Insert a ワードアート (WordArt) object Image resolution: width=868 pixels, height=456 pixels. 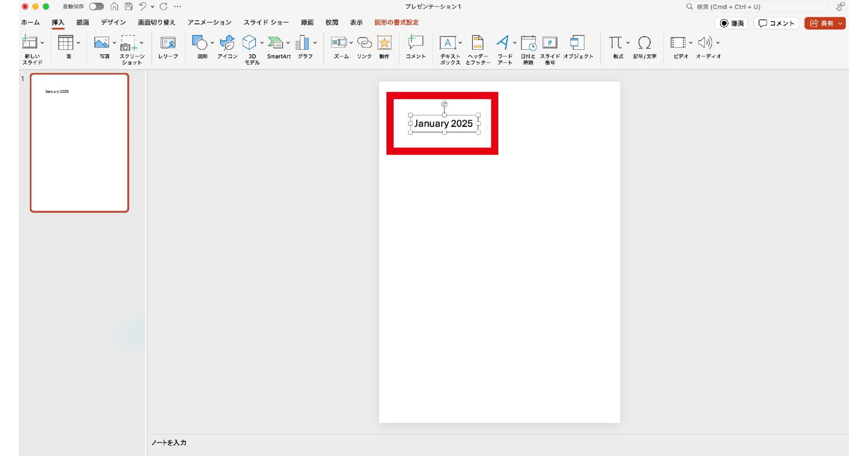coord(502,43)
